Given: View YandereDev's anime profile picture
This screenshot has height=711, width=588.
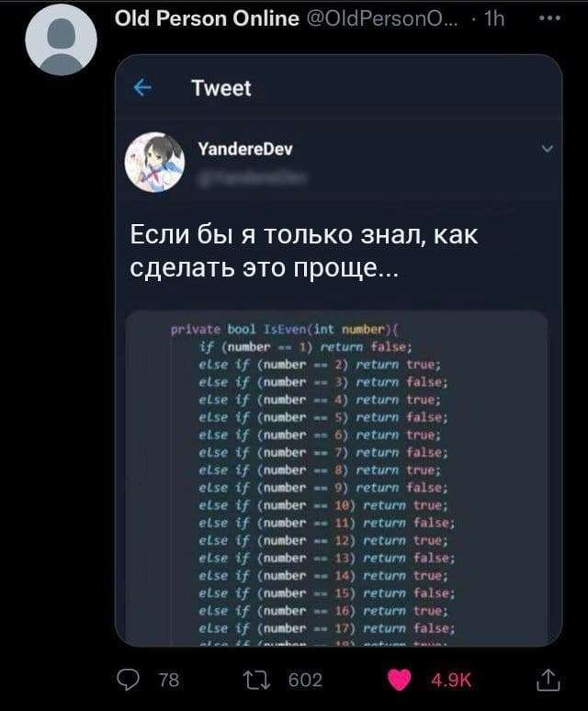Looking at the screenshot, I should (x=154, y=163).
